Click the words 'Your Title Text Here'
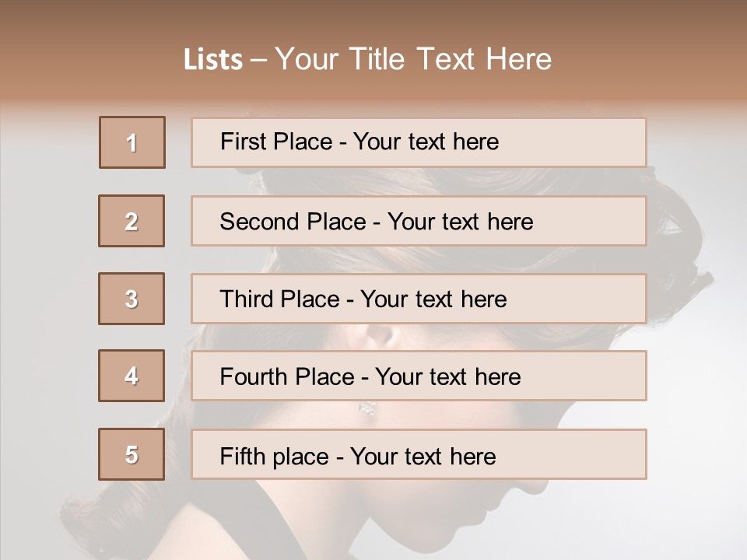Image resolution: width=747 pixels, height=560 pixels. tap(413, 59)
